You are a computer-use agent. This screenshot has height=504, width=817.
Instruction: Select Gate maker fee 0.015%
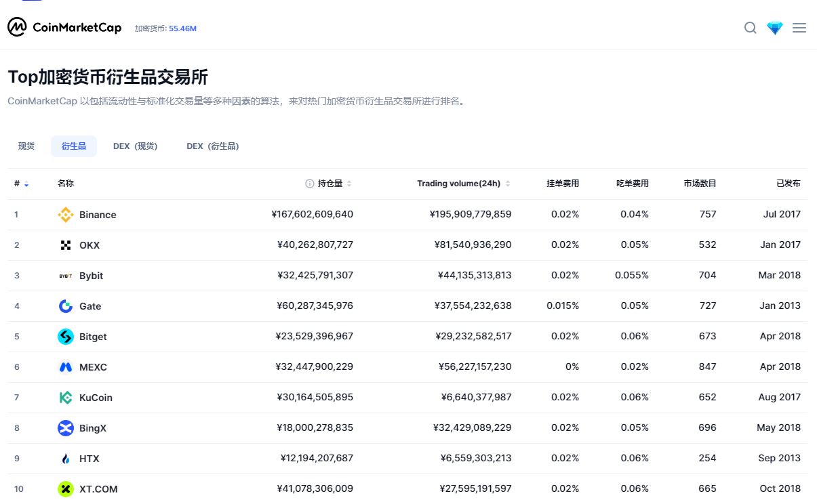[x=563, y=306]
